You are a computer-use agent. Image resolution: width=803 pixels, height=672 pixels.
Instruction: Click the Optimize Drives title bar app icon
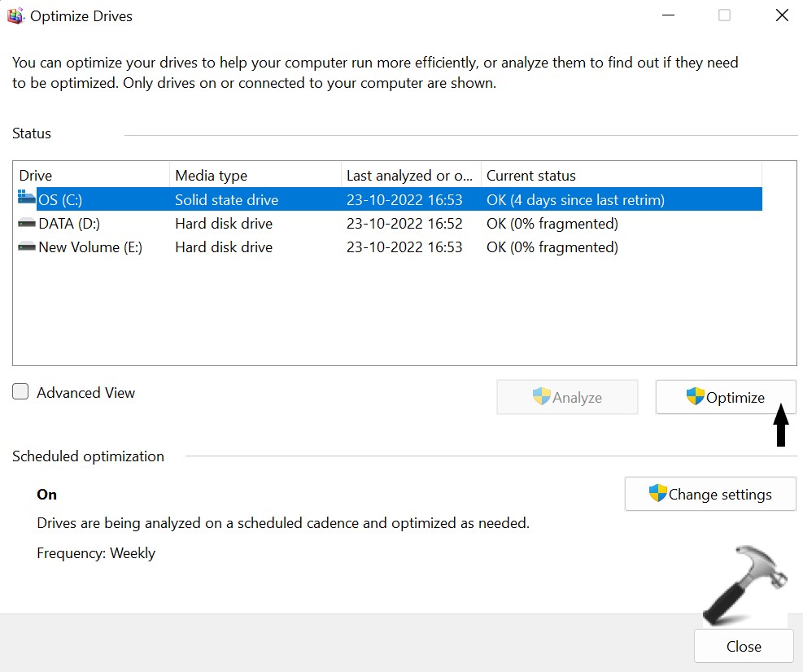[16, 16]
